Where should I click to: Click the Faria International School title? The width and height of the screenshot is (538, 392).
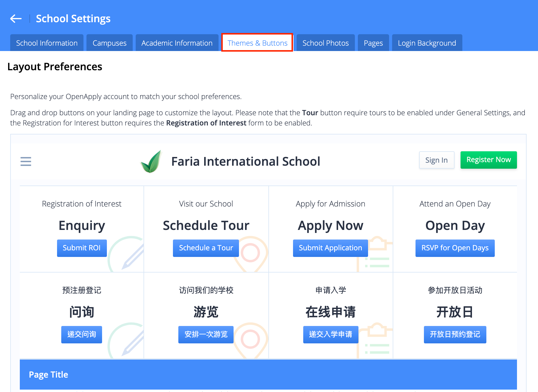pyautogui.click(x=246, y=161)
